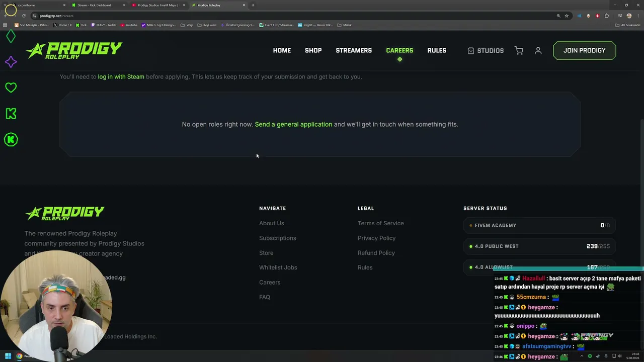Open the Subscriptions footer link
The height and width of the screenshot is (362, 644).
click(278, 238)
